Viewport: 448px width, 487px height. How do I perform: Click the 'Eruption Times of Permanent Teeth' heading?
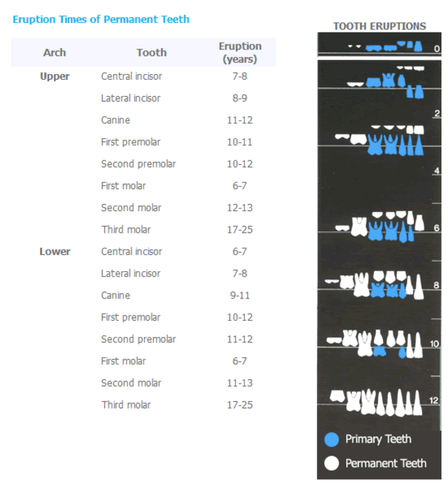tap(101, 19)
